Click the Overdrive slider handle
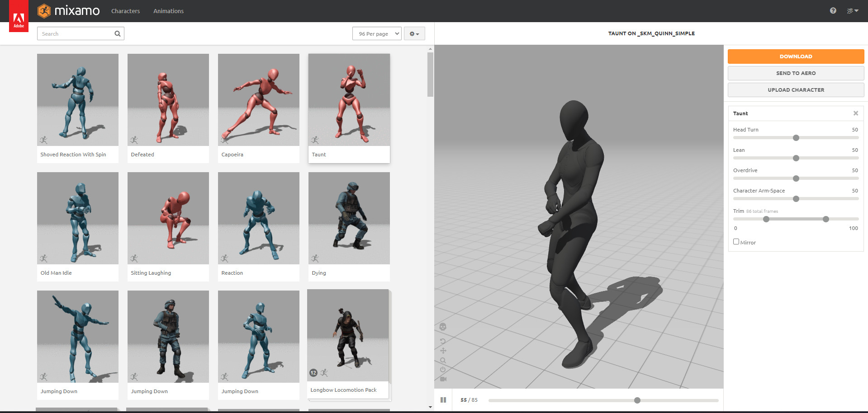The image size is (868, 413). (796, 178)
